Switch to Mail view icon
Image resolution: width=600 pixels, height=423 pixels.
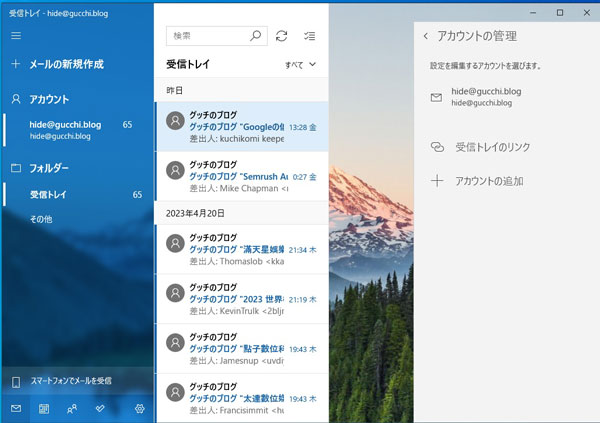[16, 408]
